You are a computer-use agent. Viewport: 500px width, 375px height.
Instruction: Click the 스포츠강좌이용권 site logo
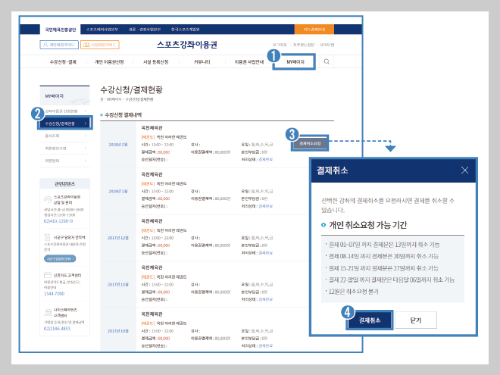click(x=187, y=45)
